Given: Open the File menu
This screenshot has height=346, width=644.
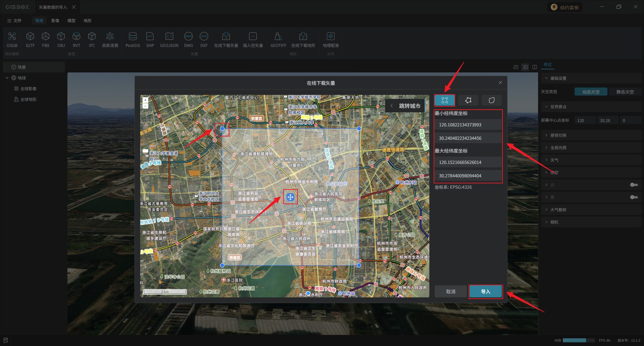Looking at the screenshot, I should [14, 21].
